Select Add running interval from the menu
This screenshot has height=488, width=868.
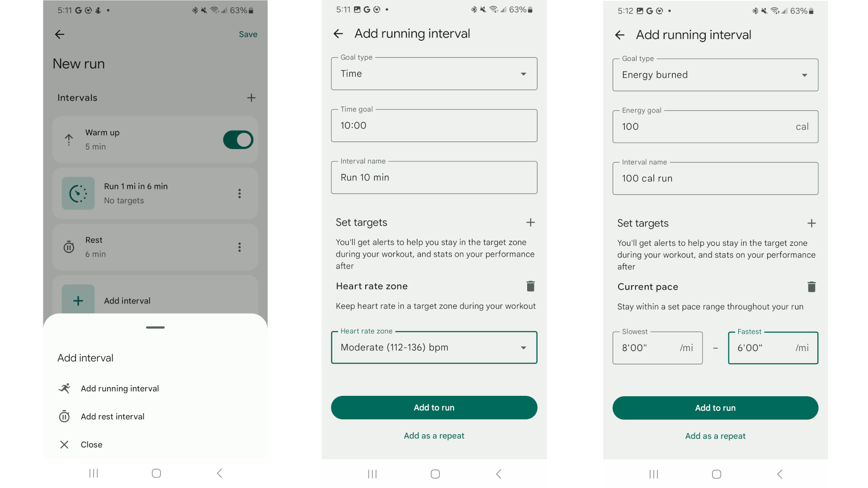coord(120,388)
